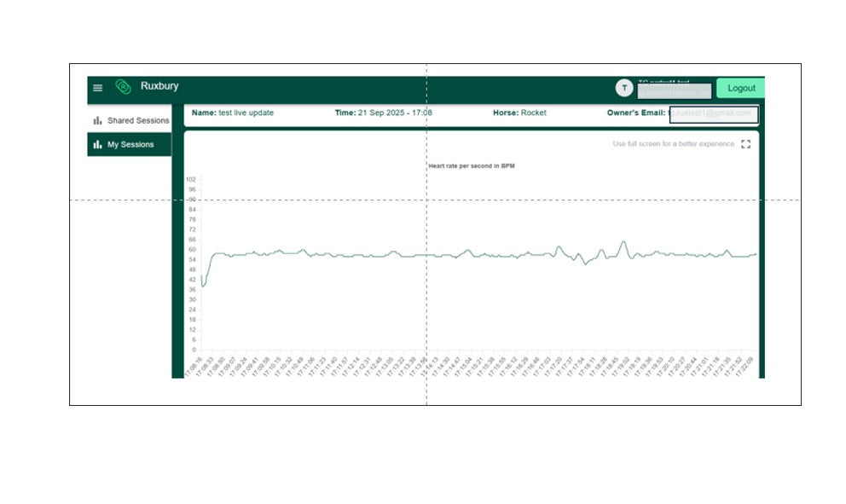Click 'Use full screen for a better experience' text
846x504 pixels.
(673, 144)
